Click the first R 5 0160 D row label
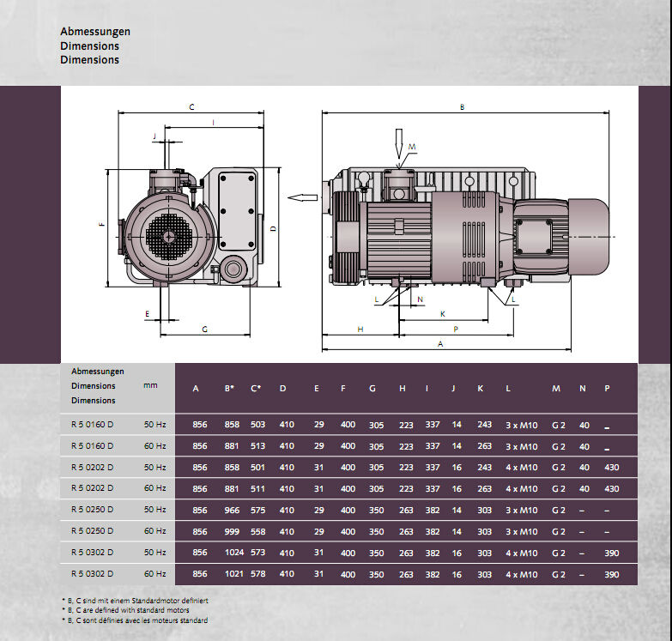The width and height of the screenshot is (672, 641). tap(92, 425)
